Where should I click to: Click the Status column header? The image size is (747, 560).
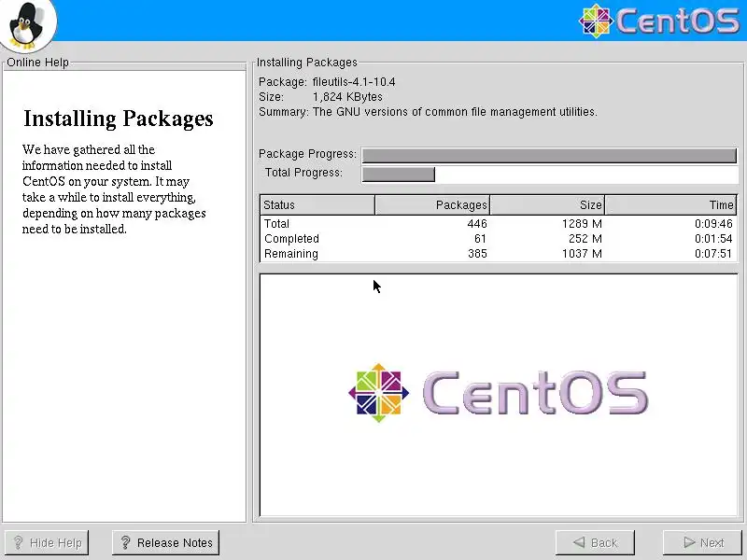coord(317,204)
